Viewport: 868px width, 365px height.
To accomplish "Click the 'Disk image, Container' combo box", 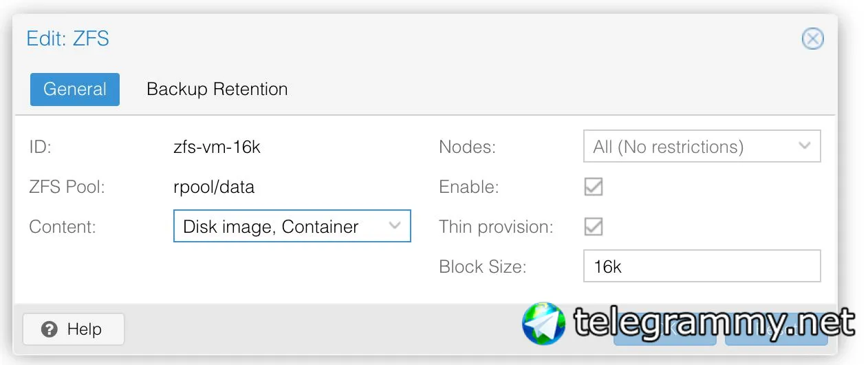I will click(x=282, y=227).
